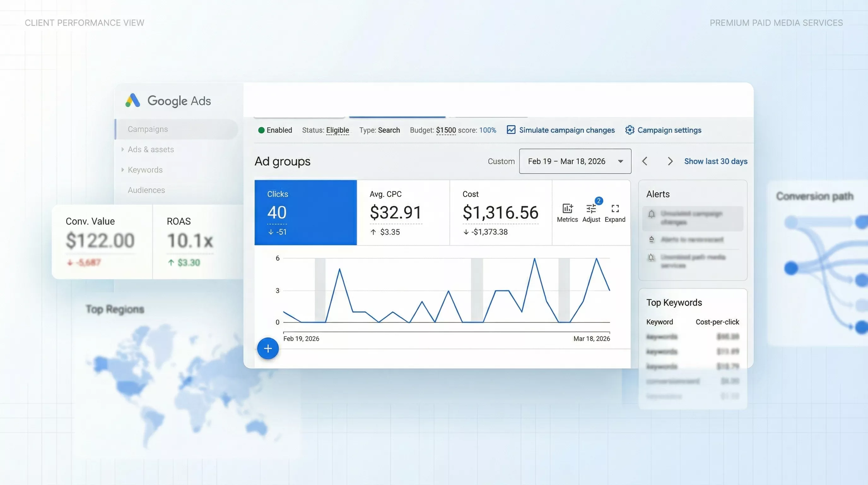Click the Metrics chart icon
868x485 pixels.
click(x=567, y=209)
